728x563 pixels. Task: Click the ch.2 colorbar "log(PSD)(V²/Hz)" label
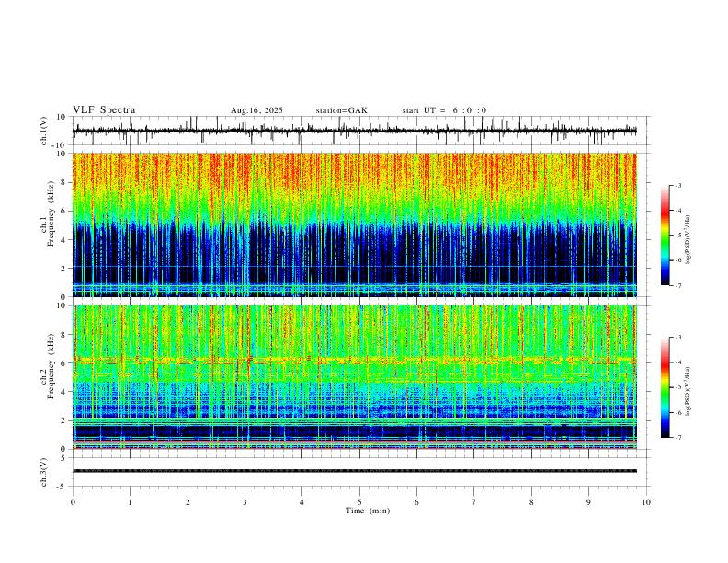pos(688,392)
